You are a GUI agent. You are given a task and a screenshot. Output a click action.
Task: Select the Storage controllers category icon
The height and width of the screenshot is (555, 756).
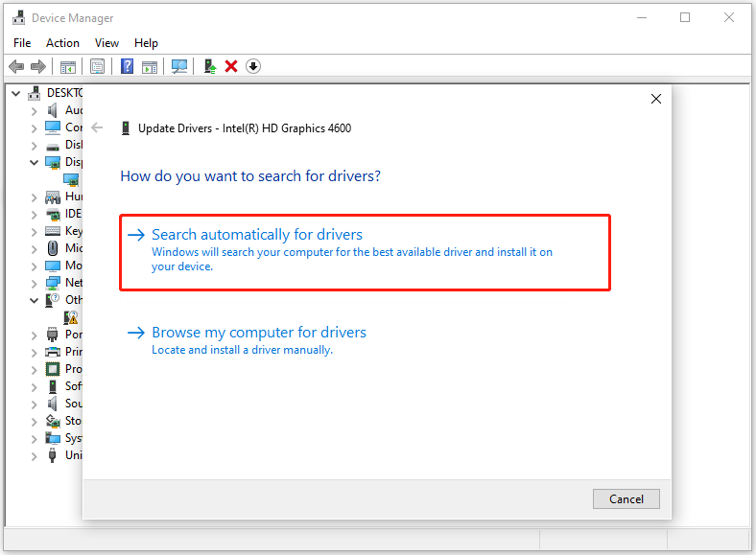53,421
